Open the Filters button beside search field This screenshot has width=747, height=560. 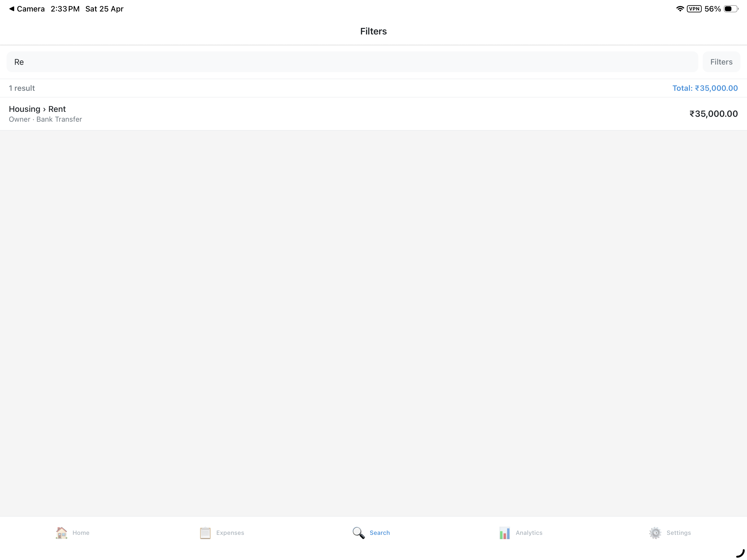pos(721,62)
